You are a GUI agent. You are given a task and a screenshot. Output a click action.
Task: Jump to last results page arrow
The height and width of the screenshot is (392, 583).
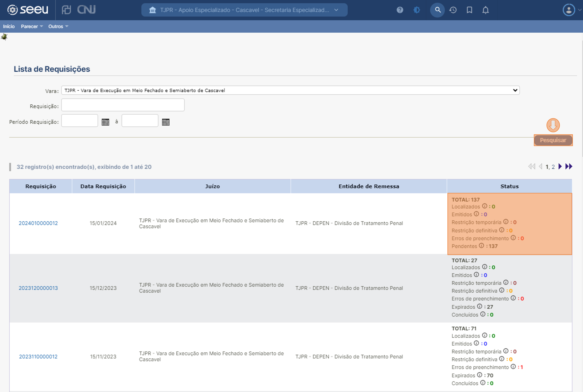click(569, 166)
